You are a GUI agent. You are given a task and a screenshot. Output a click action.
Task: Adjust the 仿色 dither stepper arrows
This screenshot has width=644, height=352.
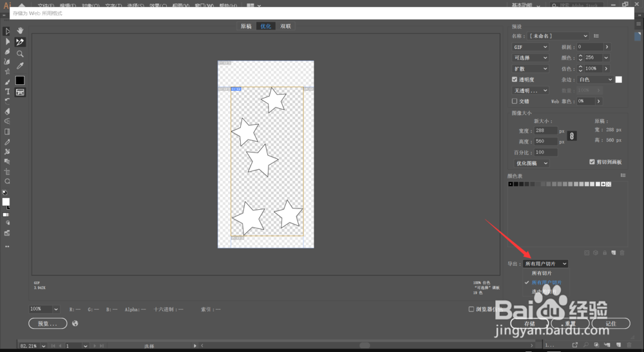(x=580, y=68)
